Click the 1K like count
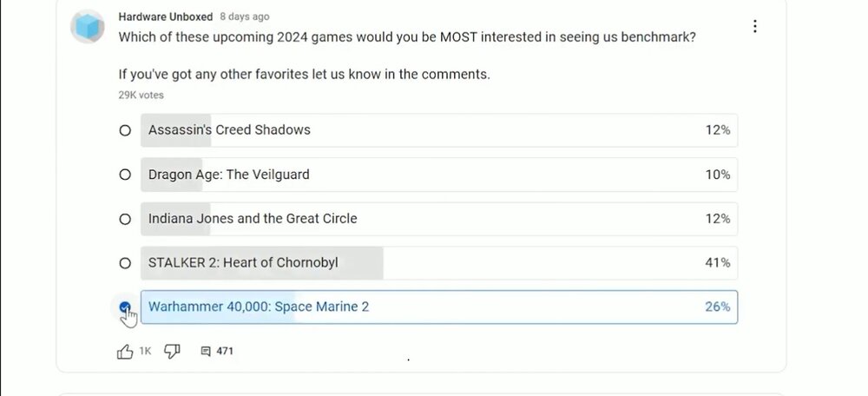The width and height of the screenshot is (868, 396). 145,352
